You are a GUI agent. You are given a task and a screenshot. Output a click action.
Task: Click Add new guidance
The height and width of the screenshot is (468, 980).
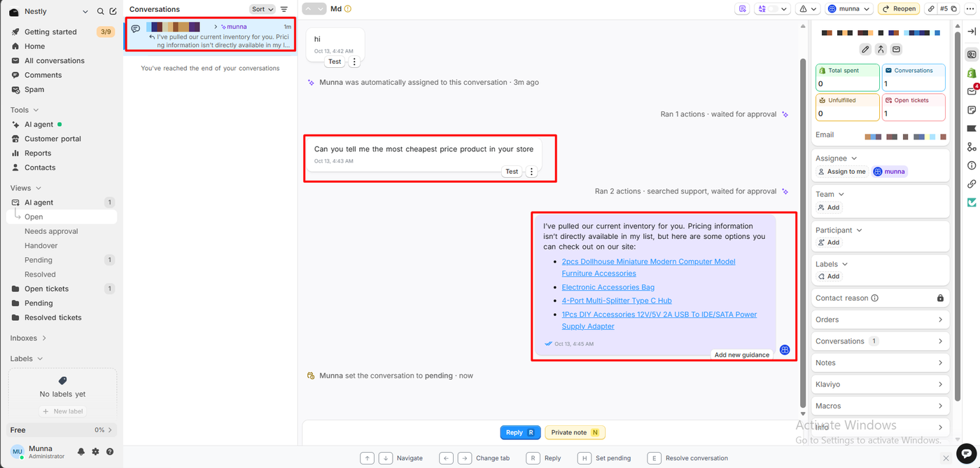tap(741, 355)
